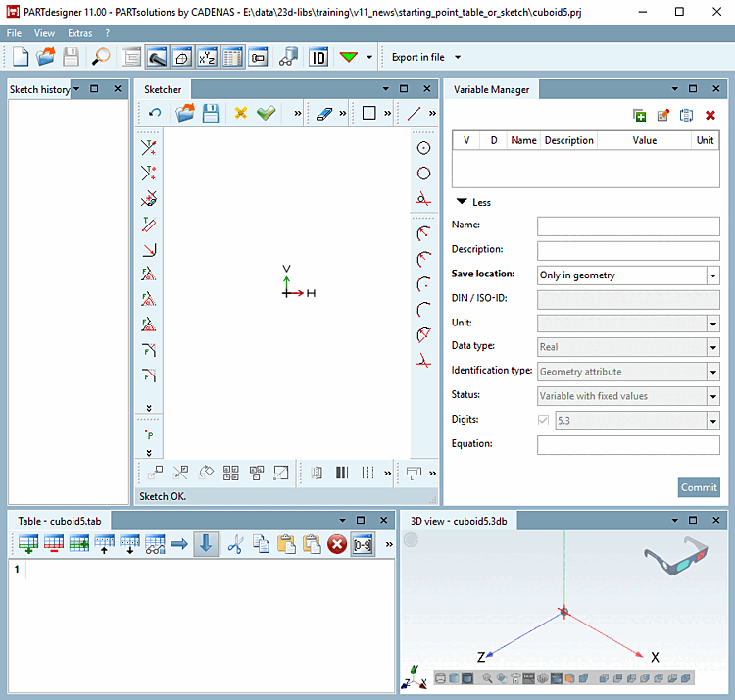Open the Save location dropdown
The height and width of the screenshot is (700, 735).
[x=712, y=275]
